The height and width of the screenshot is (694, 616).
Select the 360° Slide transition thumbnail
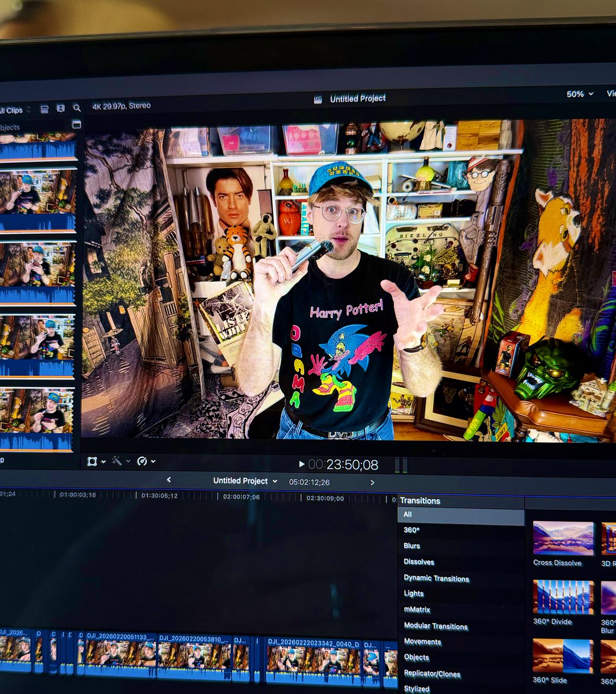(x=563, y=656)
